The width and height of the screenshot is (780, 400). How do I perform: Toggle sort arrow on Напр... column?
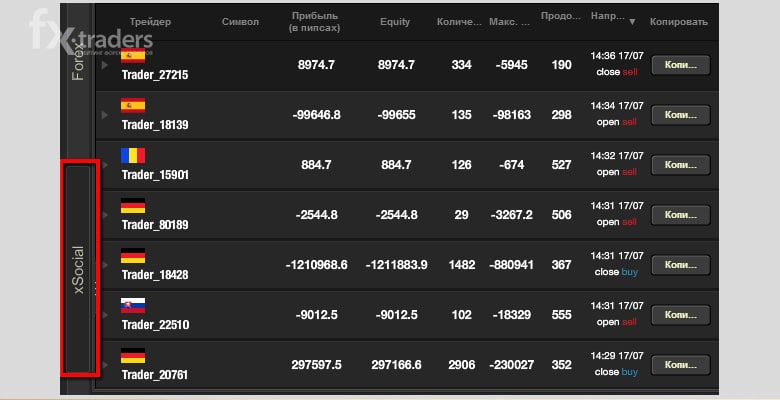tap(632, 22)
